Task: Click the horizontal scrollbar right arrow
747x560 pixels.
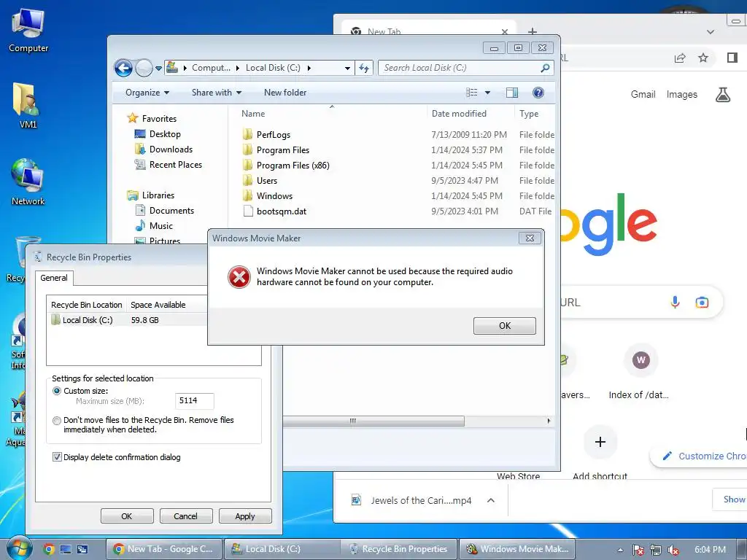Action: (549, 421)
